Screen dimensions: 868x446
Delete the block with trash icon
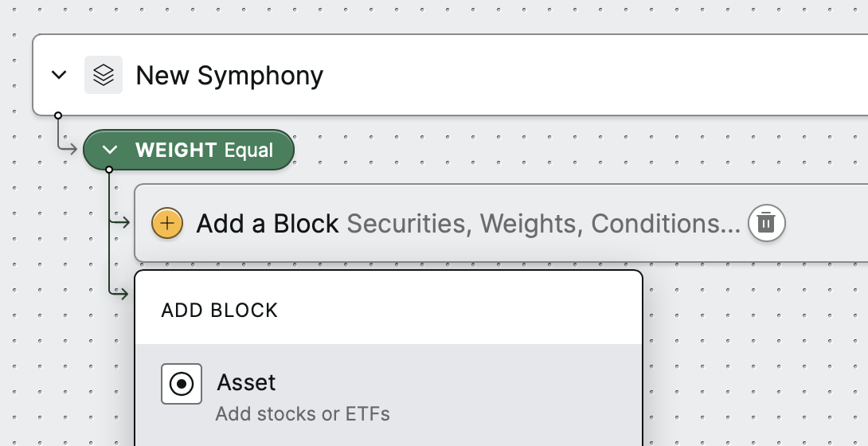click(x=766, y=223)
